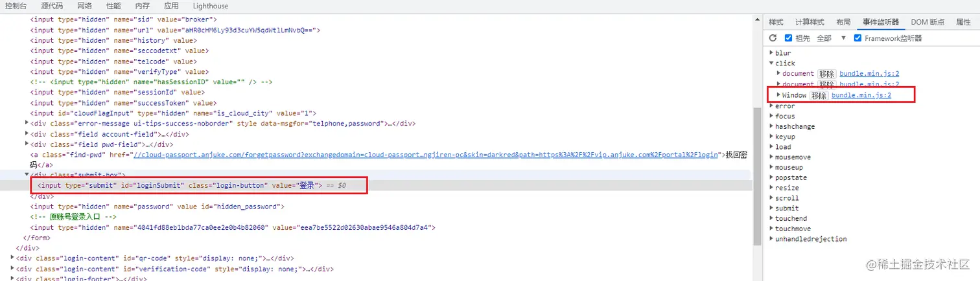The width and height of the screenshot is (980, 281).
Task: Open the DOM 断点 sidebar tab
Action: coord(927,22)
